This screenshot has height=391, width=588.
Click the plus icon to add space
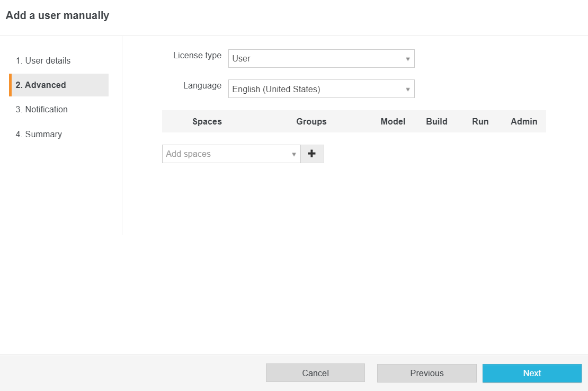[x=312, y=154]
